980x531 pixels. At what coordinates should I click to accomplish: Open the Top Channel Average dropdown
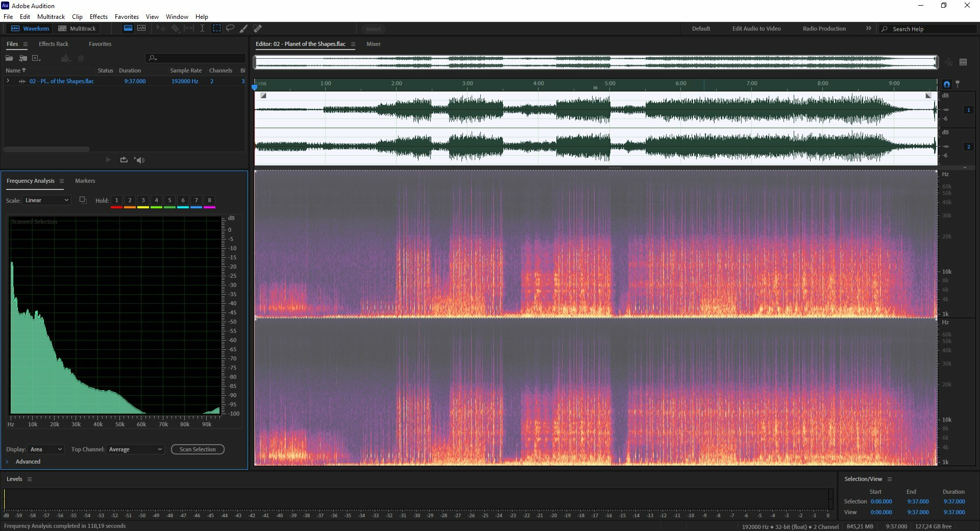point(135,449)
